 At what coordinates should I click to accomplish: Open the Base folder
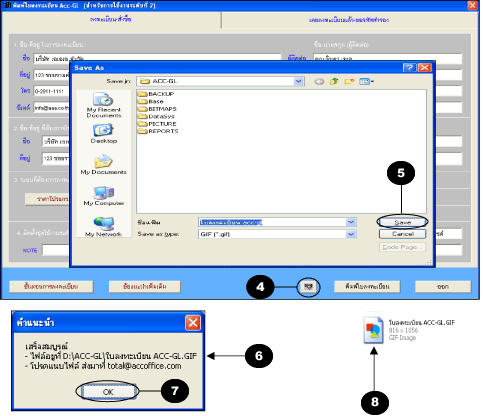tap(151, 101)
